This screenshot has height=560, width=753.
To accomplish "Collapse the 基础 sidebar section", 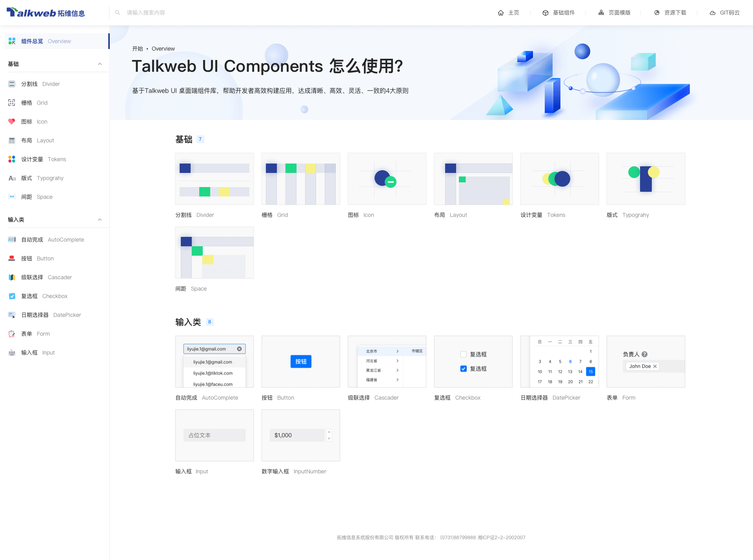I will pyautogui.click(x=100, y=64).
